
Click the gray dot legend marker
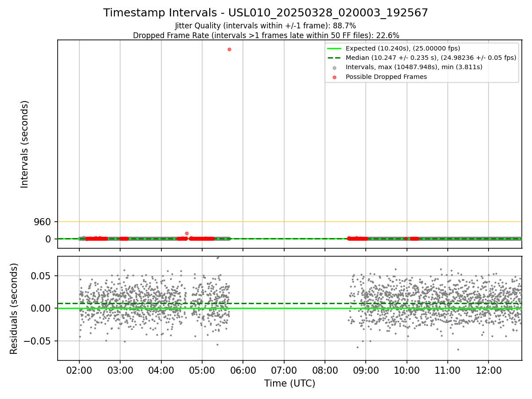(334, 67)
